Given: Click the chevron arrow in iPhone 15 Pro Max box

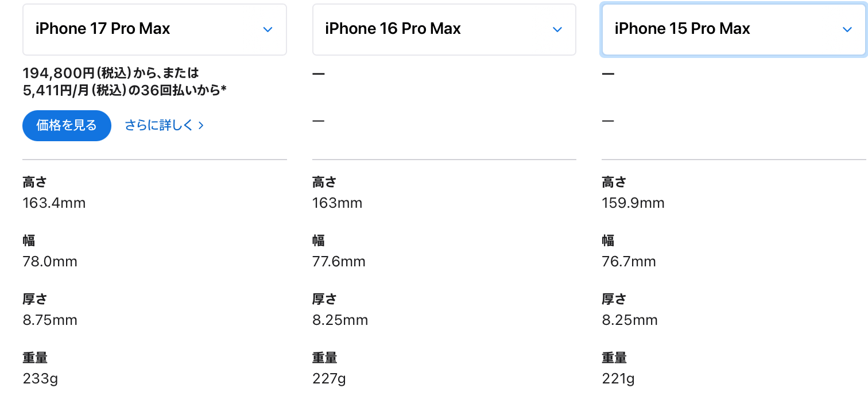Looking at the screenshot, I should click(847, 30).
